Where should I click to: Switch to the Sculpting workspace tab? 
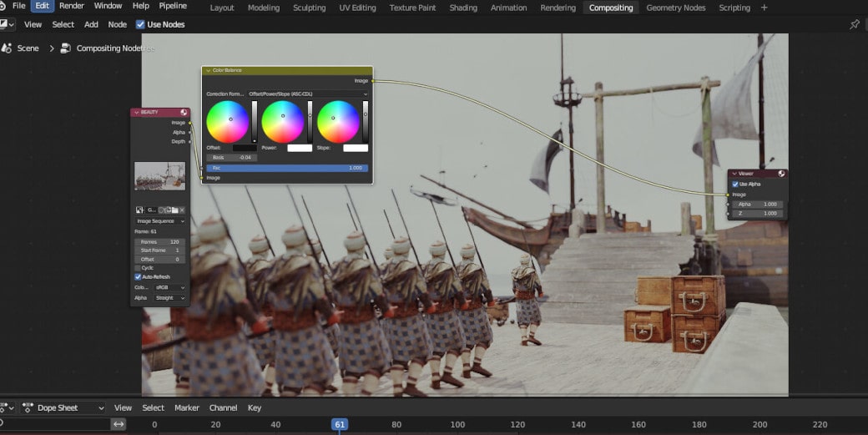[x=309, y=8]
